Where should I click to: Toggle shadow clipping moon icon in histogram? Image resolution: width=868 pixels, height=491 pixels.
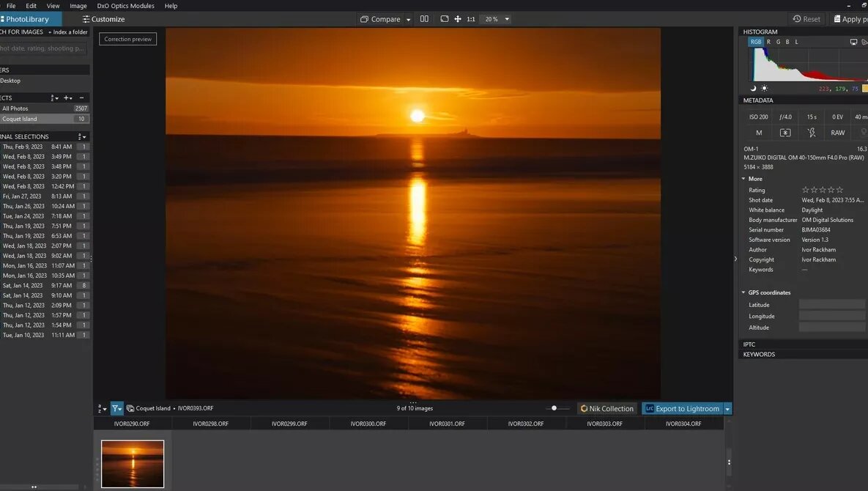click(753, 89)
